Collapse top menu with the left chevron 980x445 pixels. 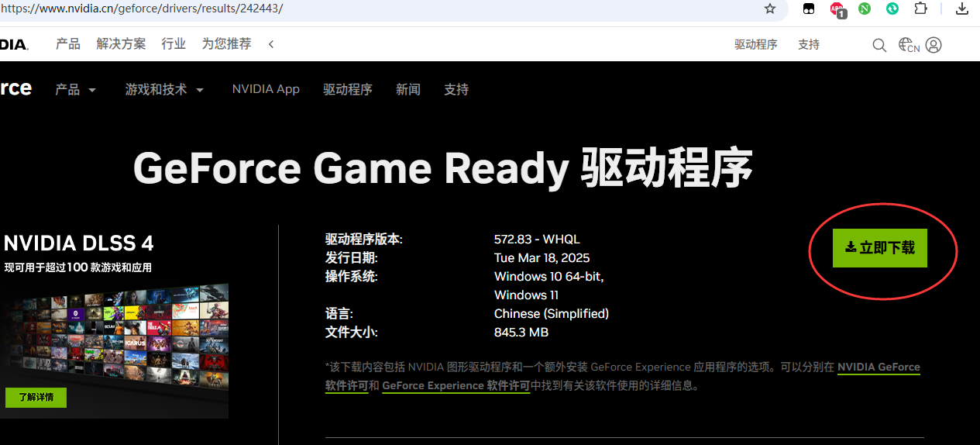271,44
